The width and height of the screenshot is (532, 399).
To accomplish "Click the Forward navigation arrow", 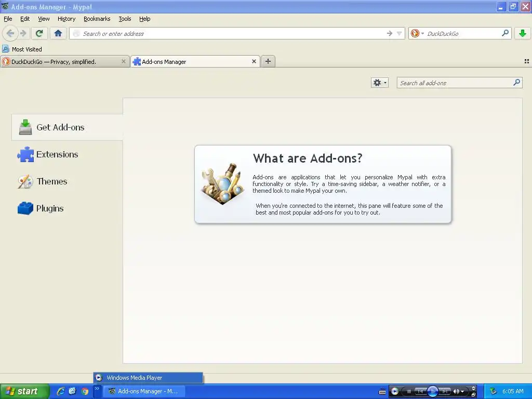I will (x=23, y=33).
